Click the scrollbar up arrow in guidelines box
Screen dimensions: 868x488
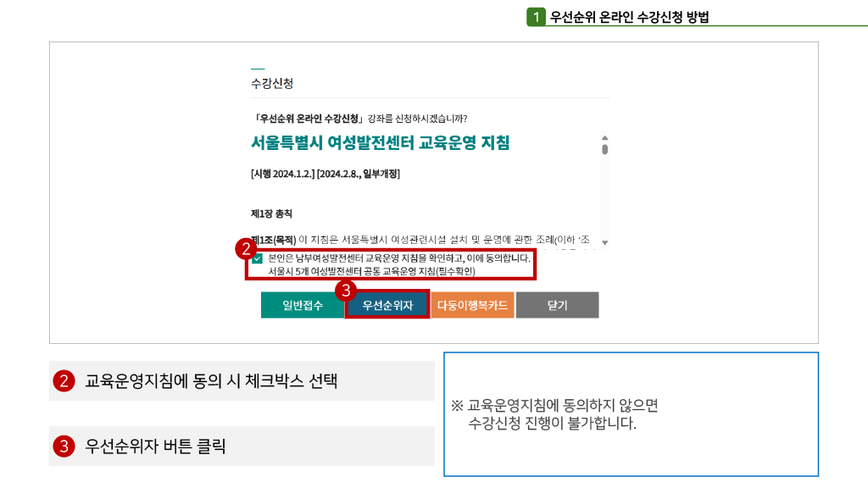point(605,138)
